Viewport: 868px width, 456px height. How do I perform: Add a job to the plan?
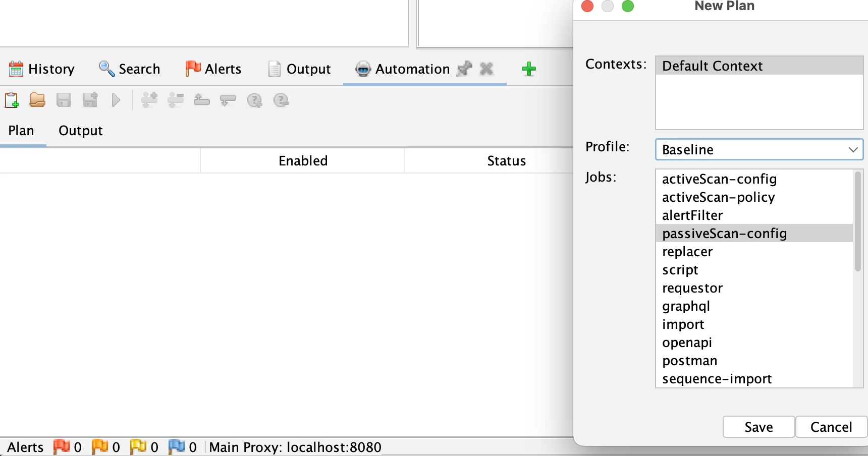click(149, 100)
